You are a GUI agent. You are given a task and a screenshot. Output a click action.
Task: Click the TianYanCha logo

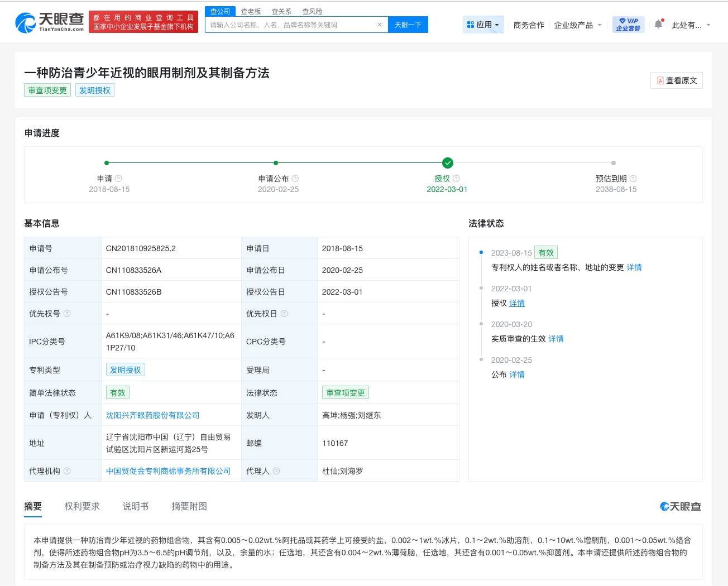[49, 22]
